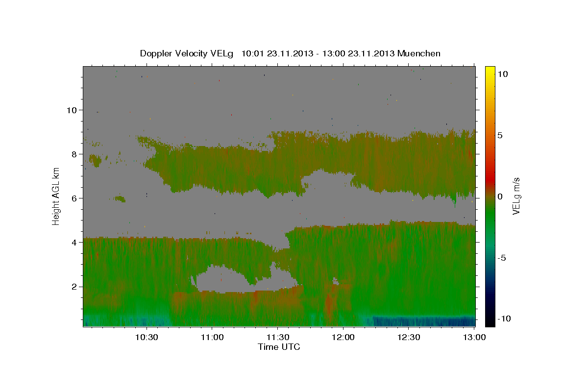
Task: Click the "12:30" time tick label
Action: [x=409, y=338]
